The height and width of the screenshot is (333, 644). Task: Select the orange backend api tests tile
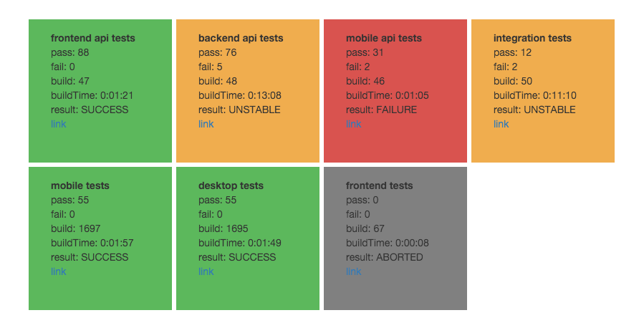[x=248, y=91]
